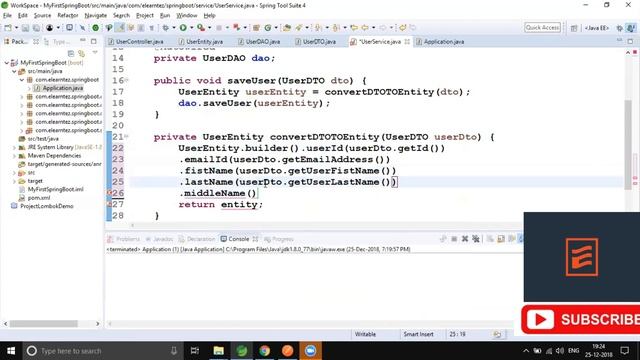Open File Explorer from the taskbar

tap(218, 351)
